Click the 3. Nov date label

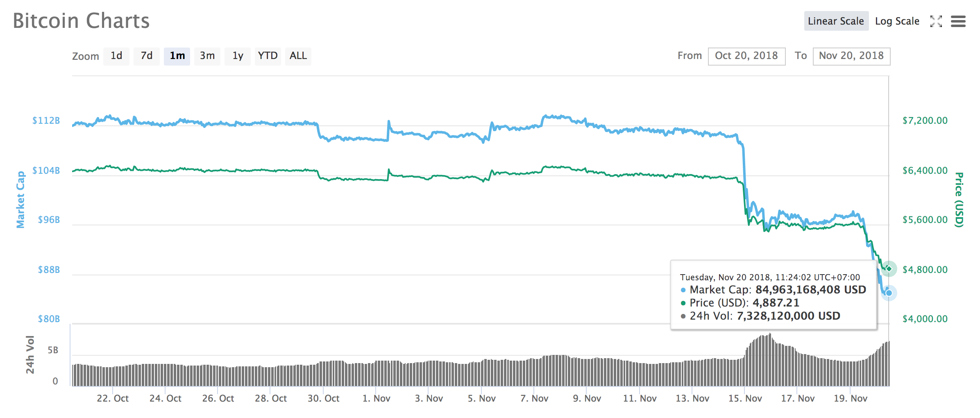[429, 398]
